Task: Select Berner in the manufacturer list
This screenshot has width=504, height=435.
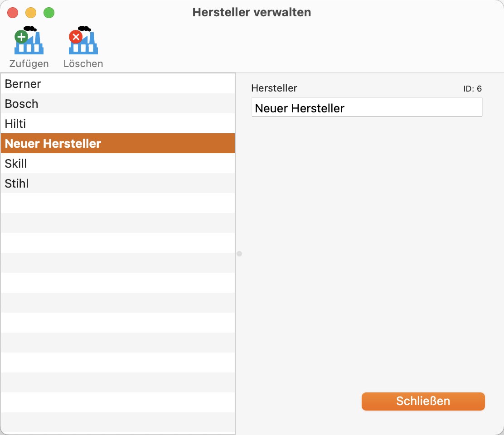Action: [118, 83]
